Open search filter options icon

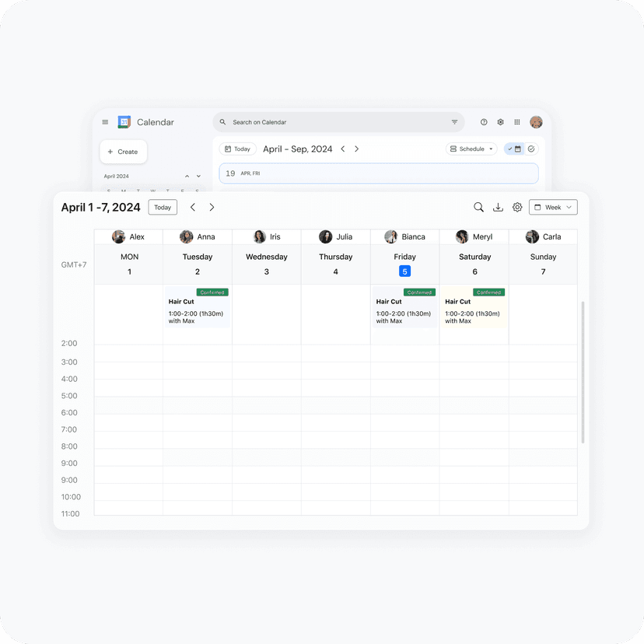454,122
